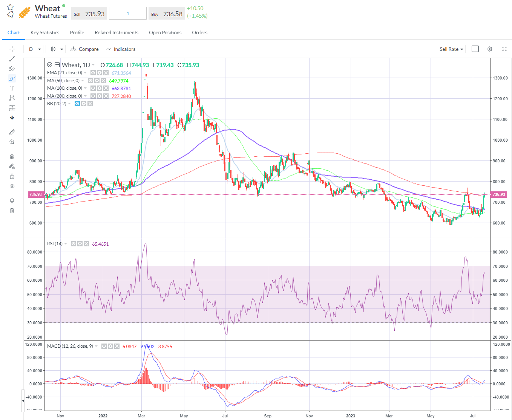
Task: Open the trash to remove drawings
Action: coord(12,211)
